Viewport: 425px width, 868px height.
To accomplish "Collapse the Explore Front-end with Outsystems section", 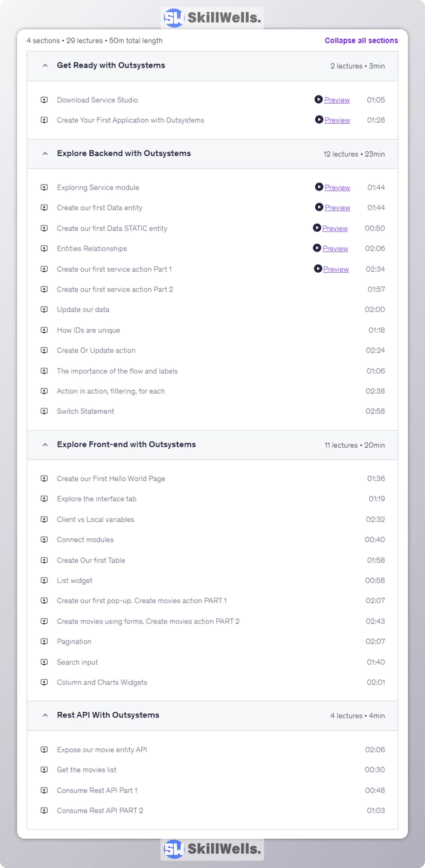I will click(x=45, y=444).
